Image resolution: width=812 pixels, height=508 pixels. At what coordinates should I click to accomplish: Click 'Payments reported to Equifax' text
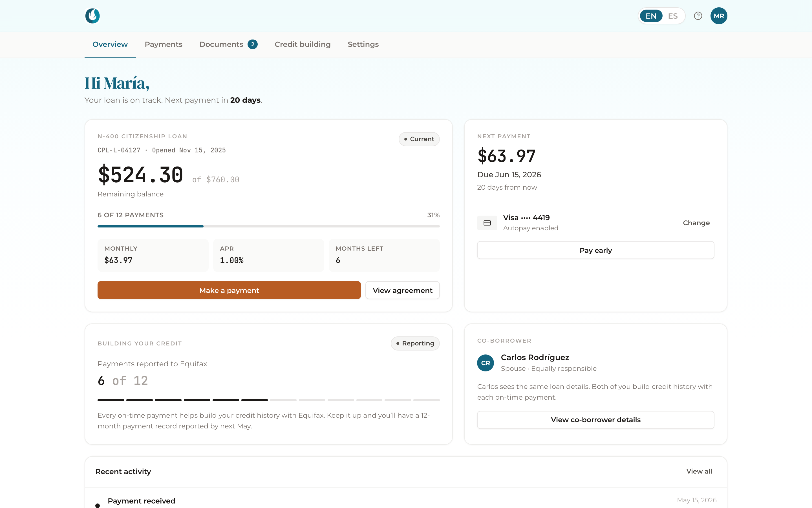(152, 364)
